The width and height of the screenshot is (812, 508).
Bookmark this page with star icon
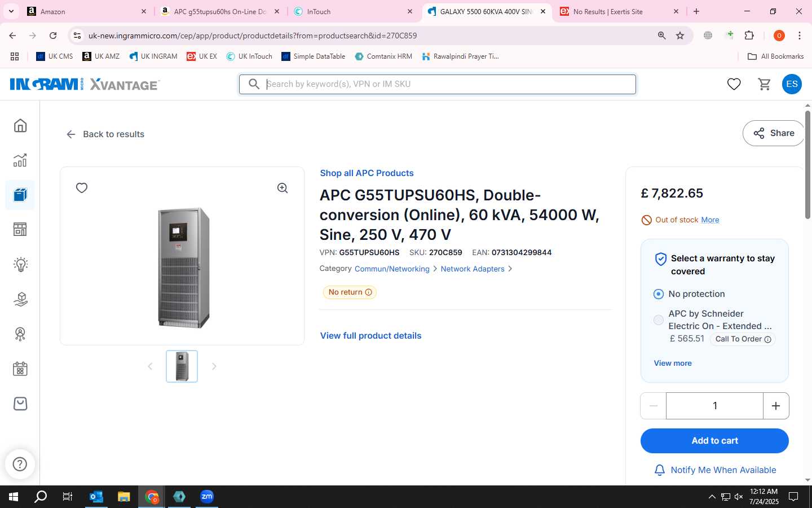[x=680, y=36]
